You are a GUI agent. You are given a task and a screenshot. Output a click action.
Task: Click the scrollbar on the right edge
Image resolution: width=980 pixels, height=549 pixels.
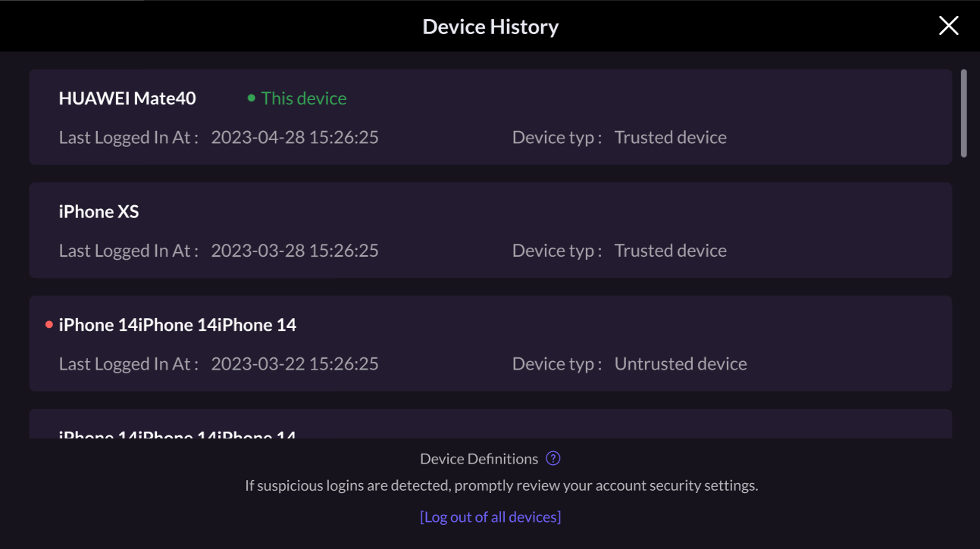point(965,106)
